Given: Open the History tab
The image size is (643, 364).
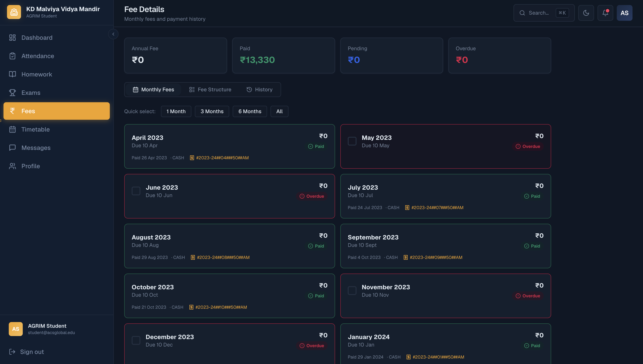Looking at the screenshot, I should pyautogui.click(x=259, y=90).
